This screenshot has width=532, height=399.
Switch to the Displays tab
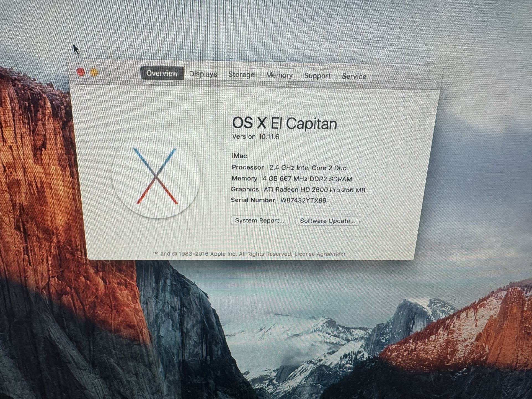pos(203,74)
